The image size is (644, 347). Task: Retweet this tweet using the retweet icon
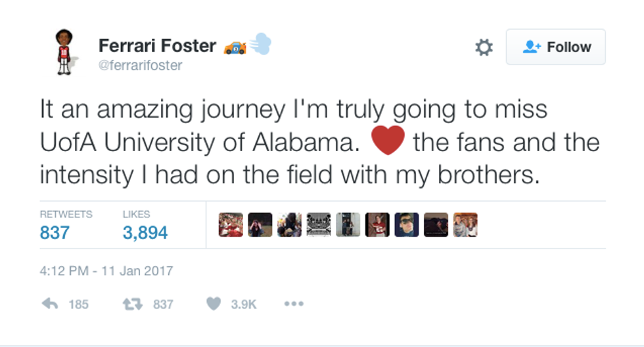click(x=133, y=304)
